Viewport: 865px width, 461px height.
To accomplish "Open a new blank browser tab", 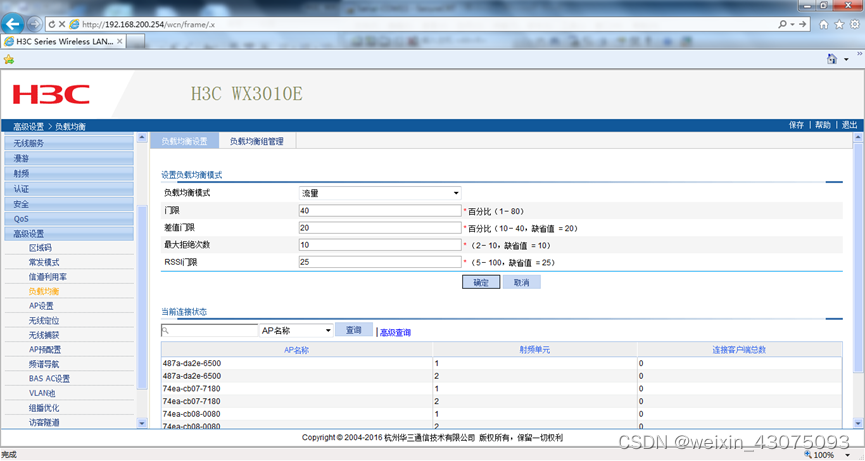I will (136, 42).
